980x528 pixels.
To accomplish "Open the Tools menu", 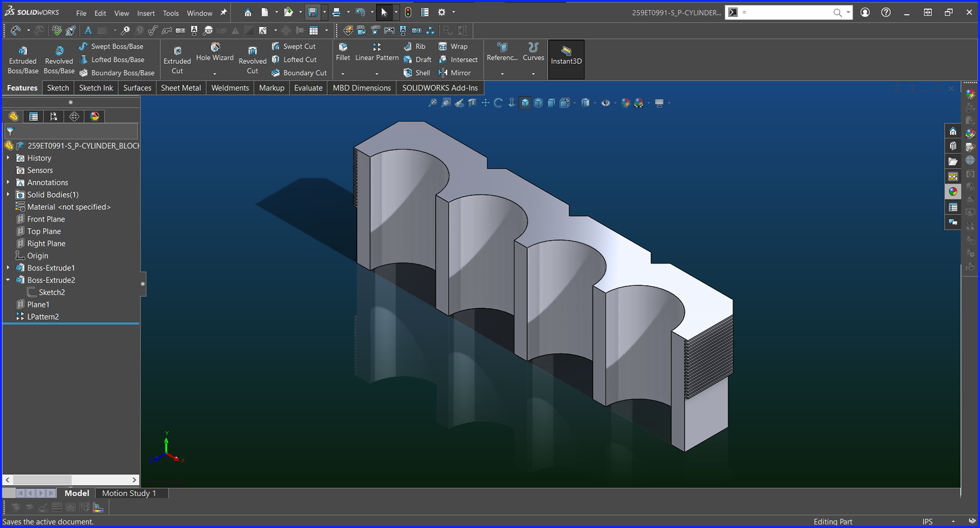I will click(x=171, y=13).
